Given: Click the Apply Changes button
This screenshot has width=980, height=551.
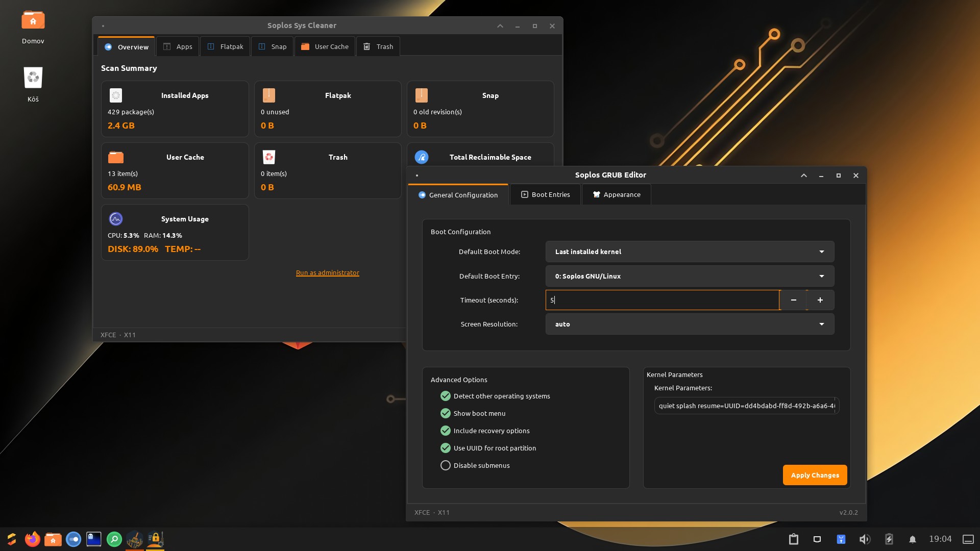Looking at the screenshot, I should coord(815,475).
